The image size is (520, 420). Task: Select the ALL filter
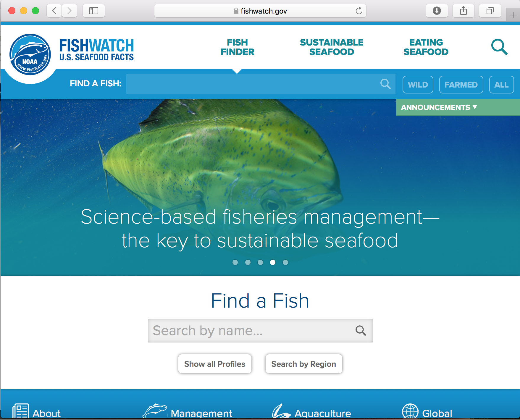(x=501, y=85)
